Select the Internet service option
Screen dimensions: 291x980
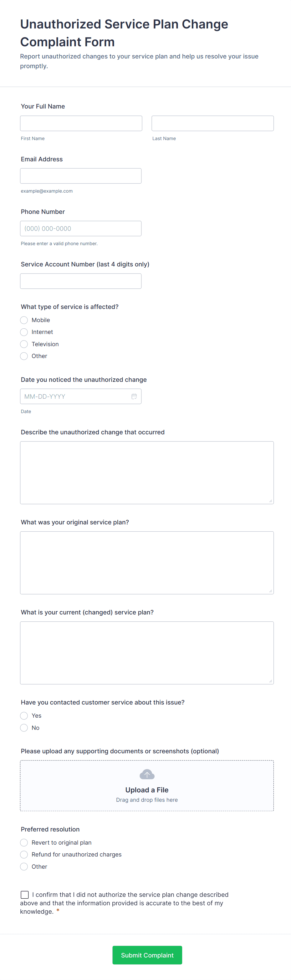click(24, 332)
